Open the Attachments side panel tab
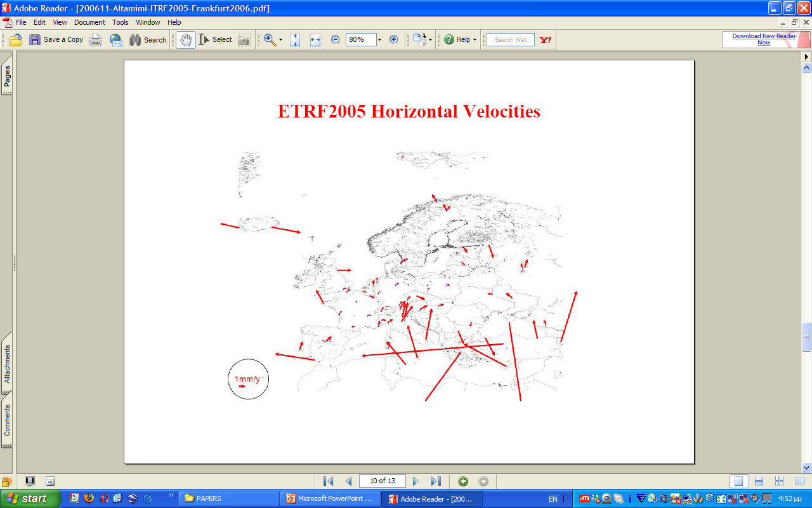This screenshot has width=812, height=508. (x=7, y=363)
